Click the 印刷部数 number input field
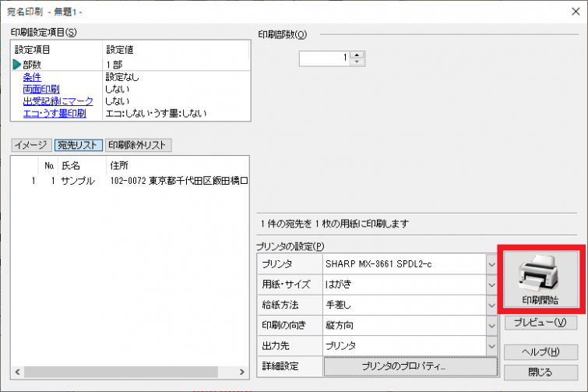The image size is (588, 392). [x=325, y=58]
